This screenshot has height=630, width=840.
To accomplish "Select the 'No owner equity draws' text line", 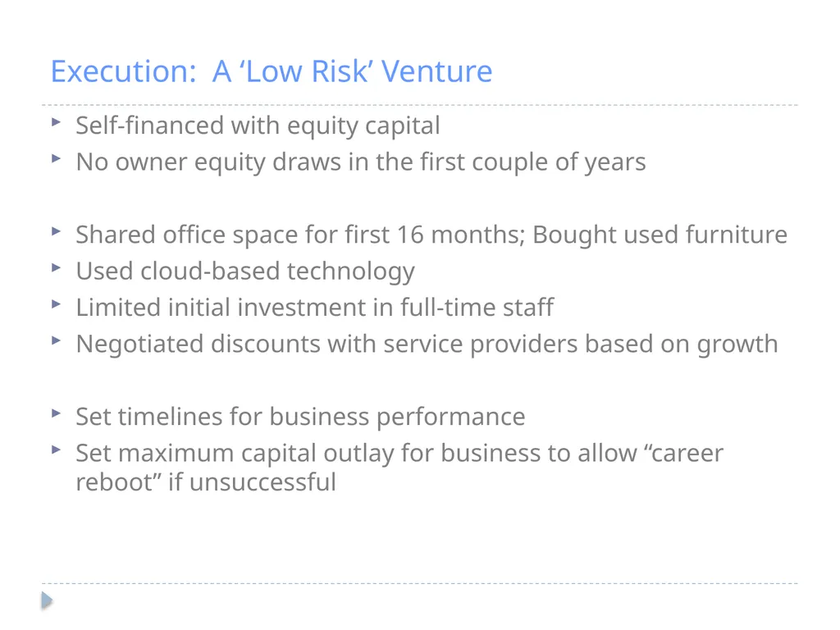I will 361,162.
